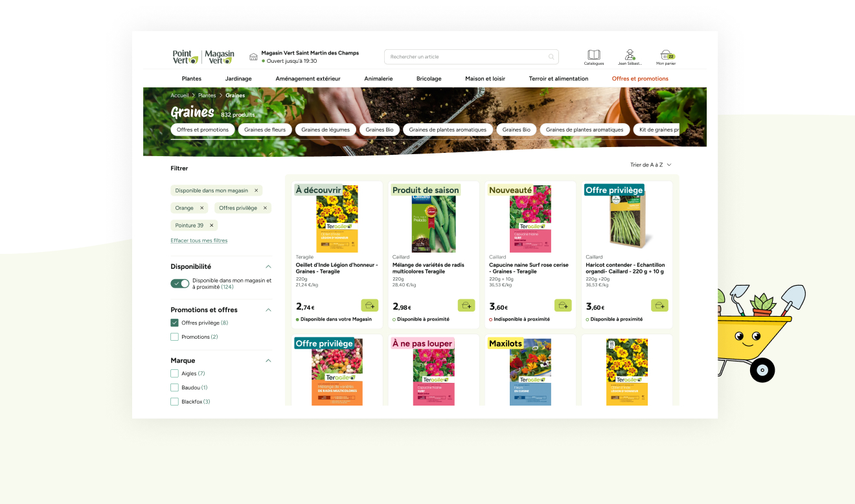Viewport: 855px width, 504px height.
Task: Check the Promotions checkbox
Action: coord(174,337)
